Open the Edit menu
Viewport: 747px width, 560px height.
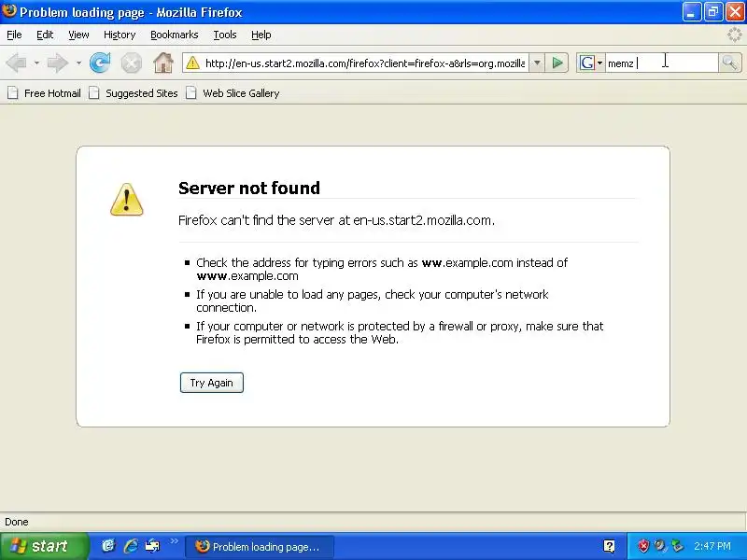[x=45, y=35]
